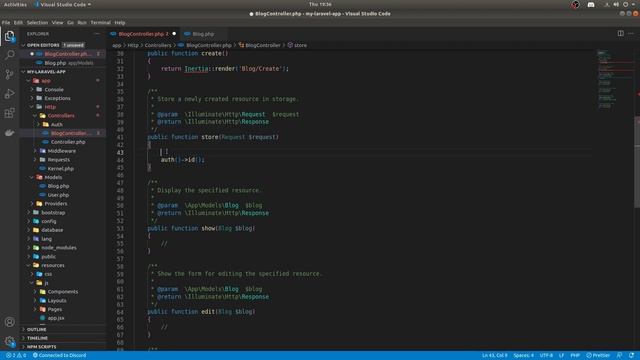Viewport: 640px width, 360px height.
Task: Open the Run menu
Action: [82, 23]
